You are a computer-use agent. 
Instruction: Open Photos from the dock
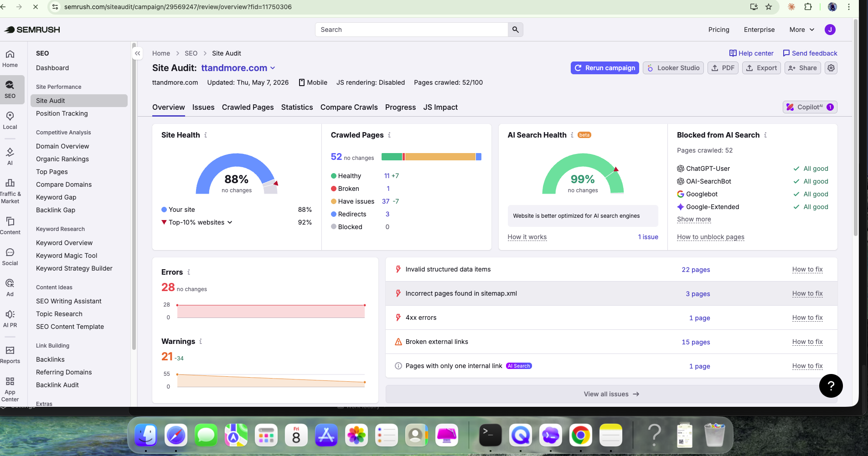[356, 436]
